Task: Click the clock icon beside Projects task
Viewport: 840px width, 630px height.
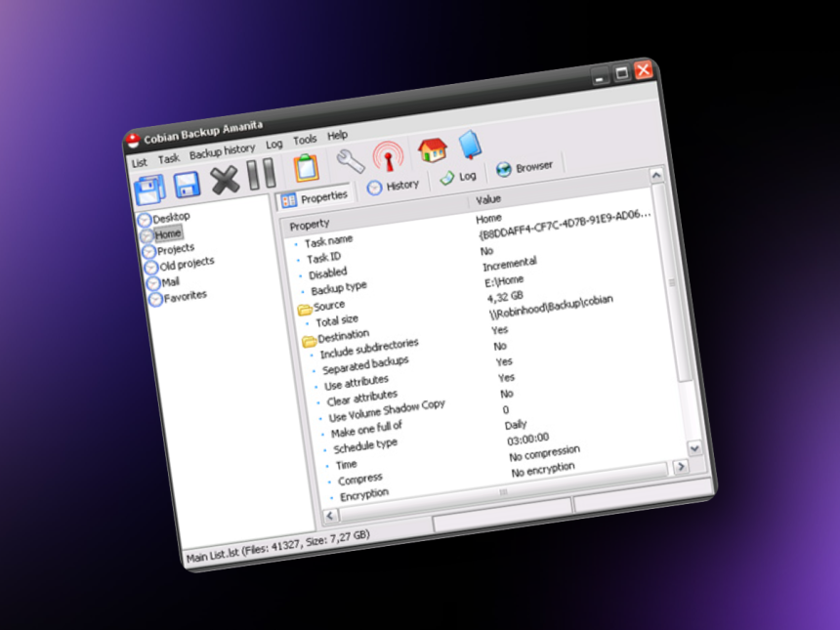Action: pyautogui.click(x=148, y=251)
